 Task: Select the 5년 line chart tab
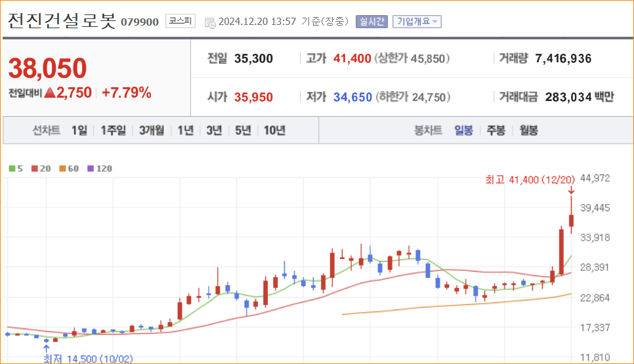tap(243, 130)
